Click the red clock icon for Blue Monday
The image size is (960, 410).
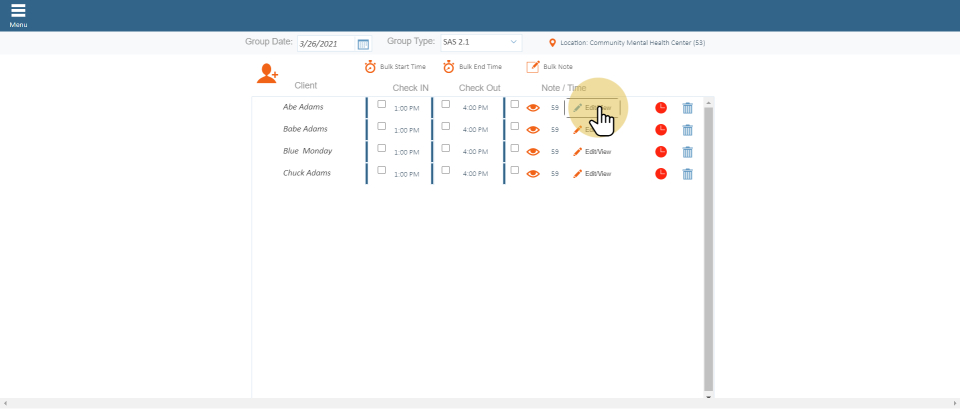[661, 152]
